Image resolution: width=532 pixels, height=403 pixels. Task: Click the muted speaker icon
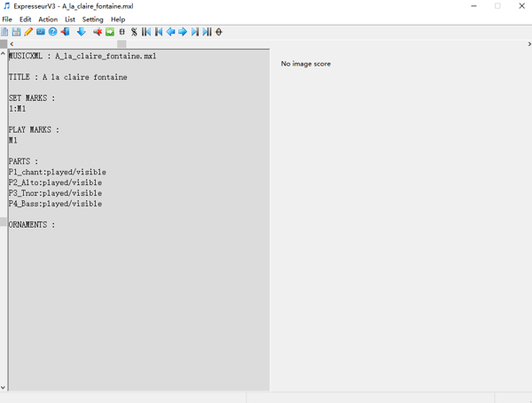98,32
